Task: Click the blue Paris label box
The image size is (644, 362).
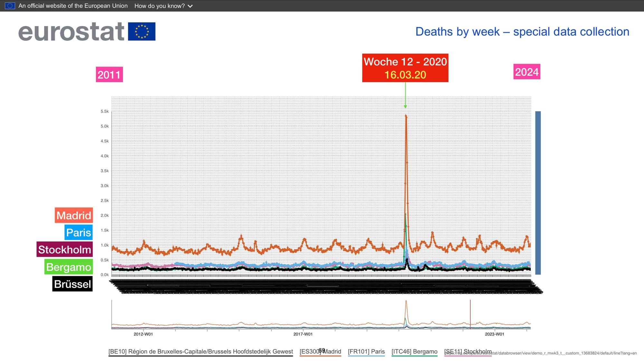Action: coord(79,232)
